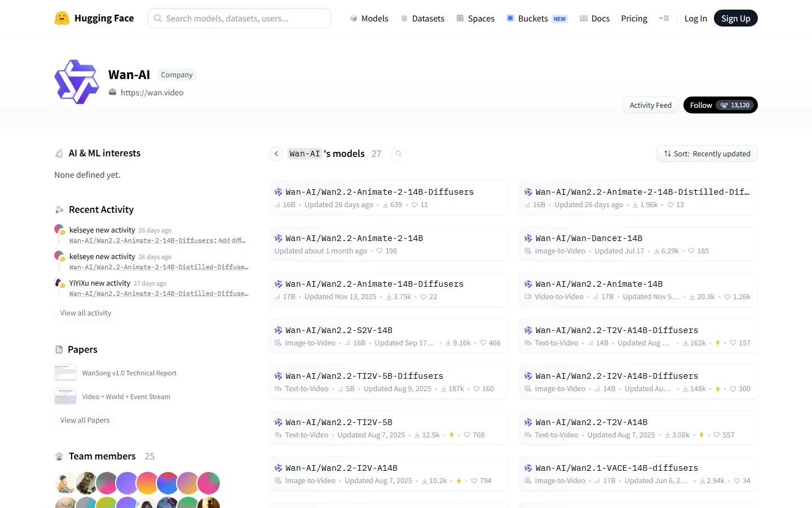812x508 pixels.
Task: Focus the search models, datasets, users field
Action: tap(239, 18)
